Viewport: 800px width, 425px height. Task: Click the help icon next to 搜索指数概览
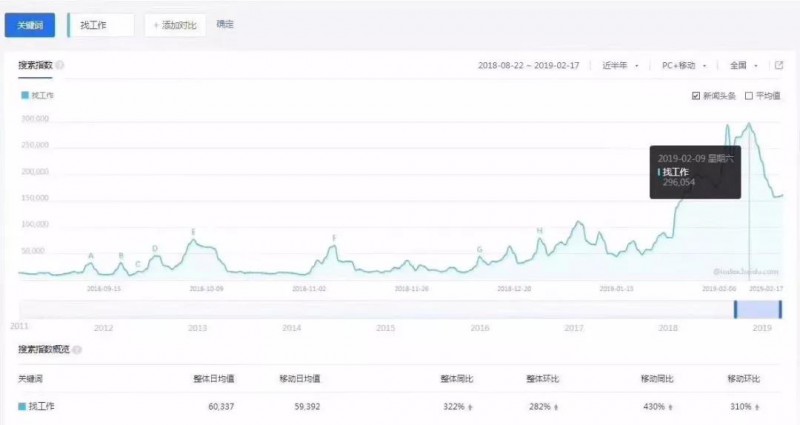pos(77,350)
